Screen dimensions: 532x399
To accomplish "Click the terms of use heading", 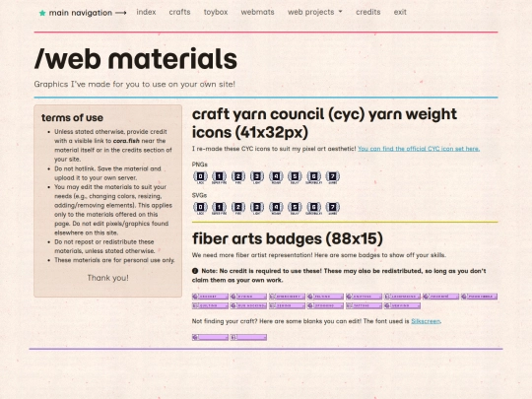I will (72, 118).
